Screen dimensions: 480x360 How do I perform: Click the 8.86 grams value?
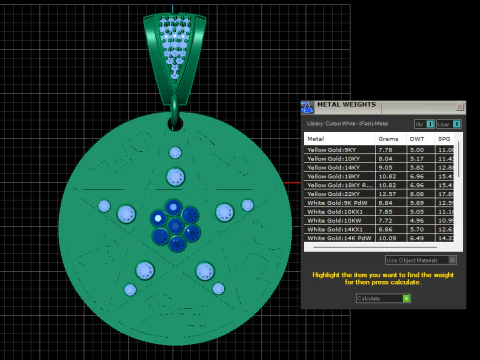click(385, 230)
